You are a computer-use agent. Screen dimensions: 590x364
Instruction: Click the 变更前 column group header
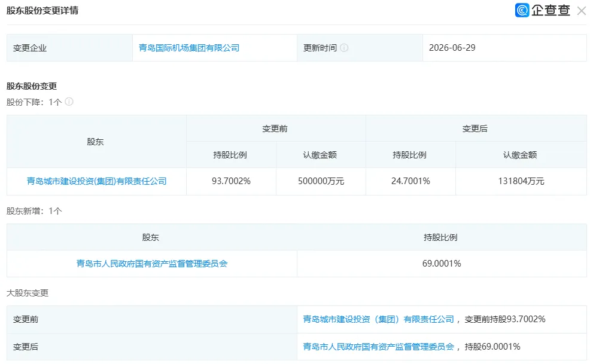coord(275,129)
